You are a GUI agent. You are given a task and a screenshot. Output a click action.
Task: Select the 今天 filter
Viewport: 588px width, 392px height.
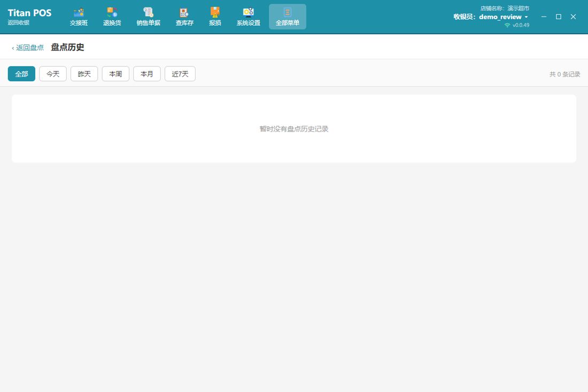(53, 74)
